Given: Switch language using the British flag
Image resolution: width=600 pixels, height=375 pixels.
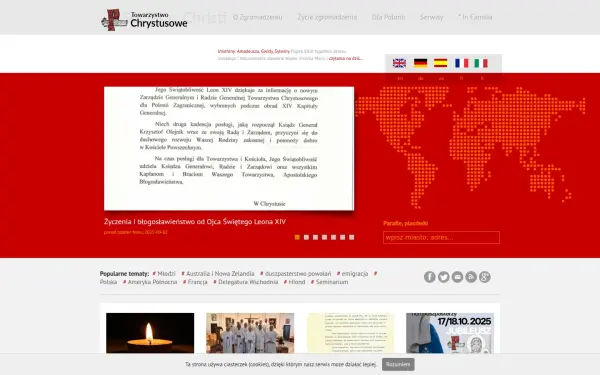Looking at the screenshot, I should tap(399, 63).
